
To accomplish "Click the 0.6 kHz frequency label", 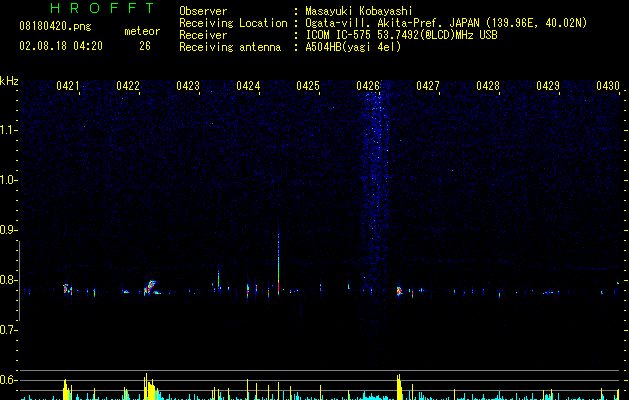I will click(x=7, y=380).
